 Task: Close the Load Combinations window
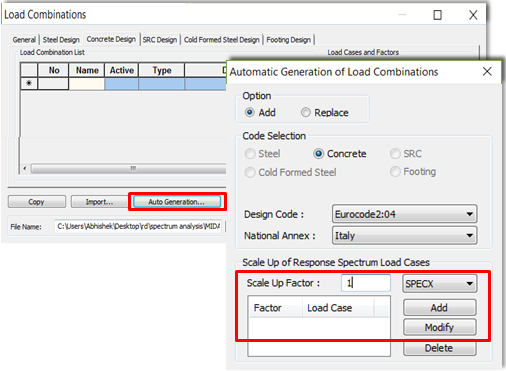[x=473, y=15]
